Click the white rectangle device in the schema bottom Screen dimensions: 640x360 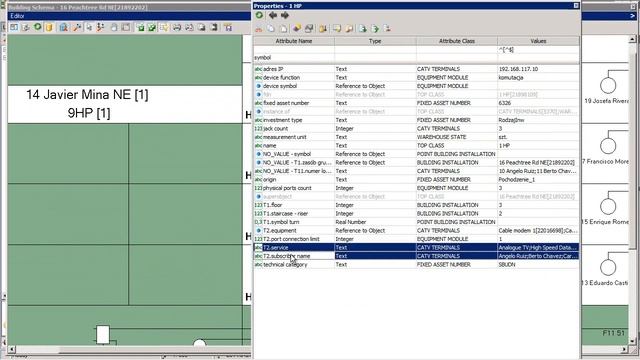point(103,335)
